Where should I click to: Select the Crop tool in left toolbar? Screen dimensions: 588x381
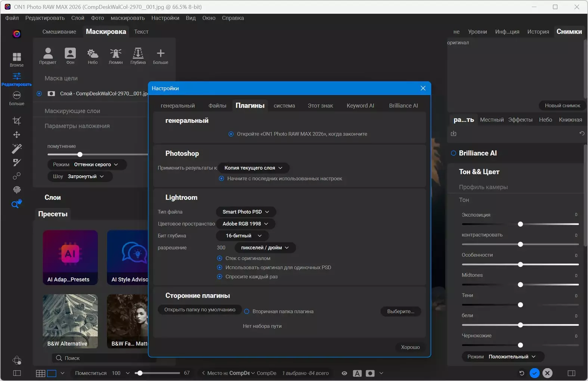point(16,121)
